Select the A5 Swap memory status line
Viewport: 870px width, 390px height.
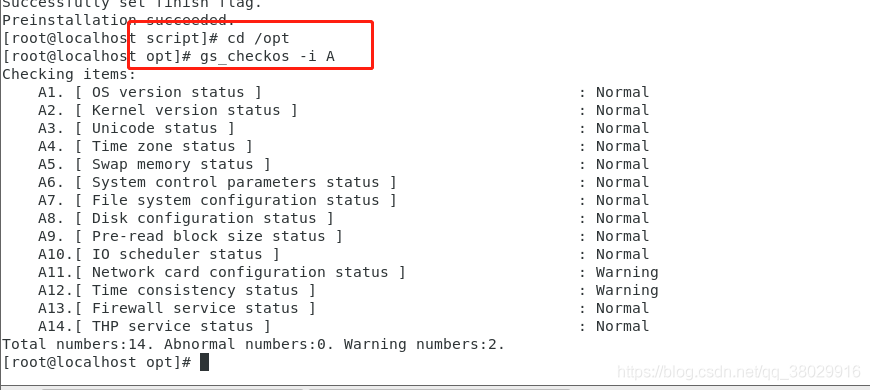pyautogui.click(x=343, y=164)
